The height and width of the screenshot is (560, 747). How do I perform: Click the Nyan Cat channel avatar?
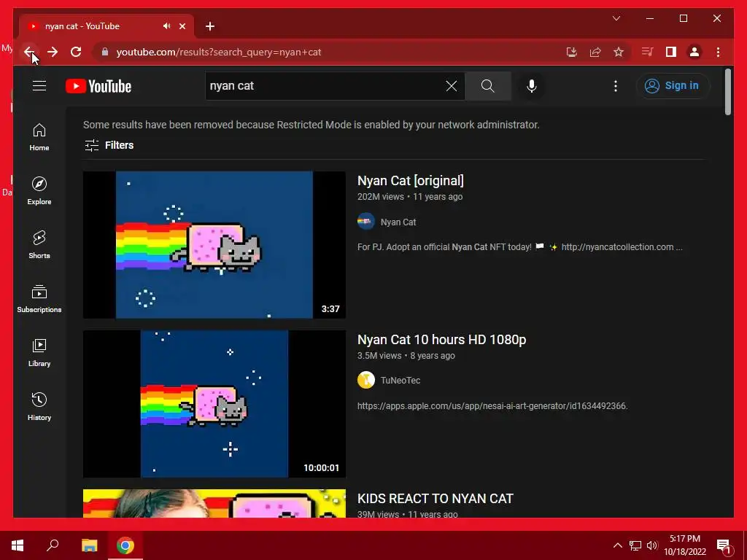pyautogui.click(x=366, y=222)
